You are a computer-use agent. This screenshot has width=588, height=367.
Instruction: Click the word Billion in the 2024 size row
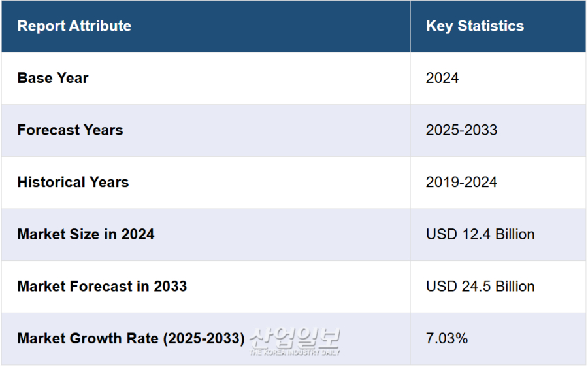pos(515,234)
